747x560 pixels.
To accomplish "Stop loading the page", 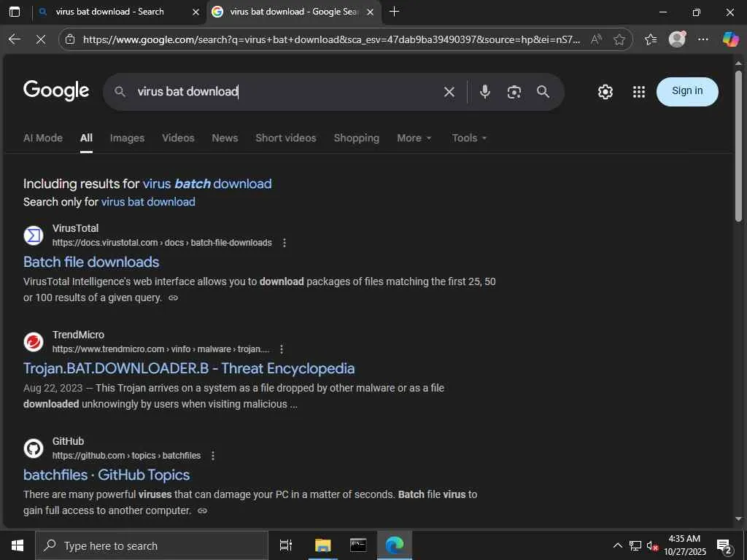I will point(41,39).
